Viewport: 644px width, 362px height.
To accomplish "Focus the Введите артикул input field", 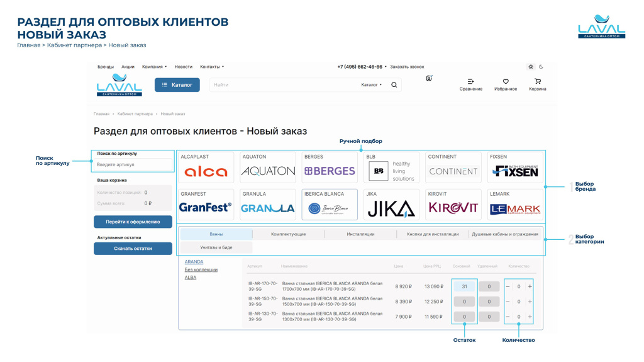I will click(x=133, y=165).
